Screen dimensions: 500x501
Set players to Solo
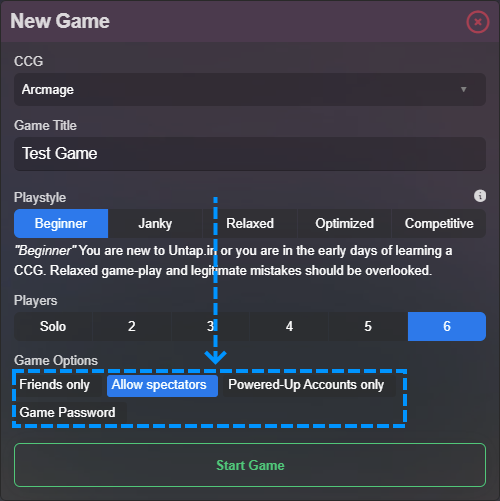(53, 326)
